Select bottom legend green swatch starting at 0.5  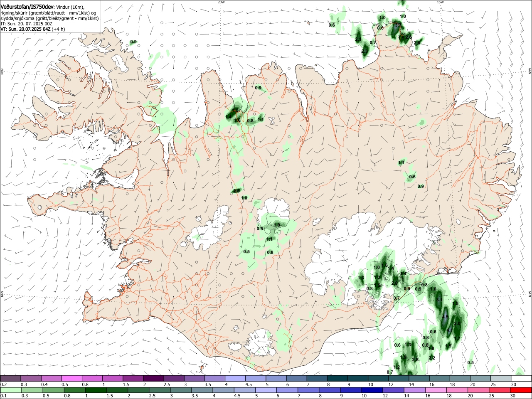point(53,390)
